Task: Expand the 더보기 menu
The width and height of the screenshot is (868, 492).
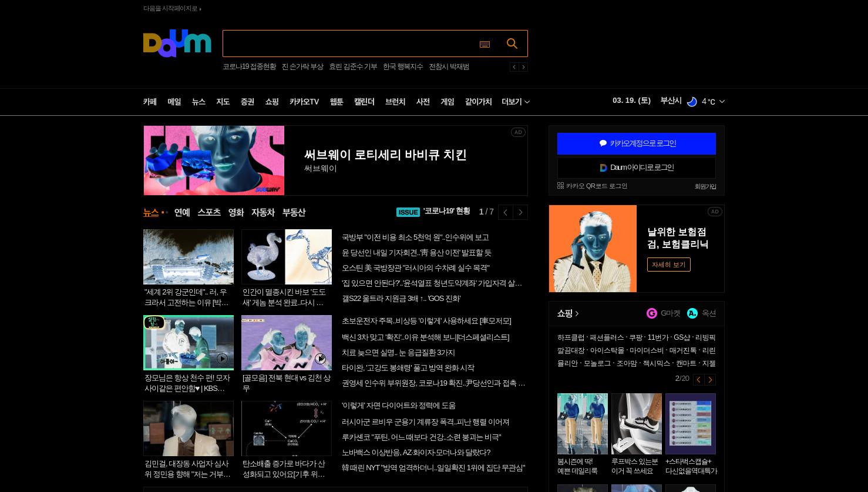Action: point(516,102)
